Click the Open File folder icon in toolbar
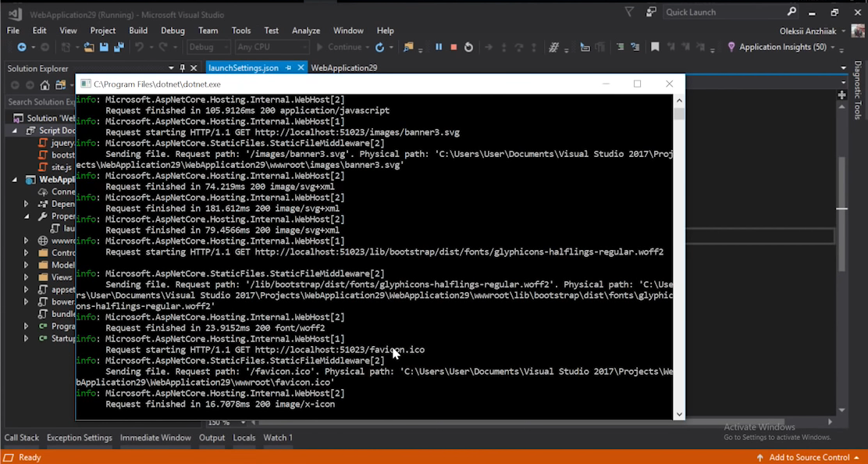 89,48
